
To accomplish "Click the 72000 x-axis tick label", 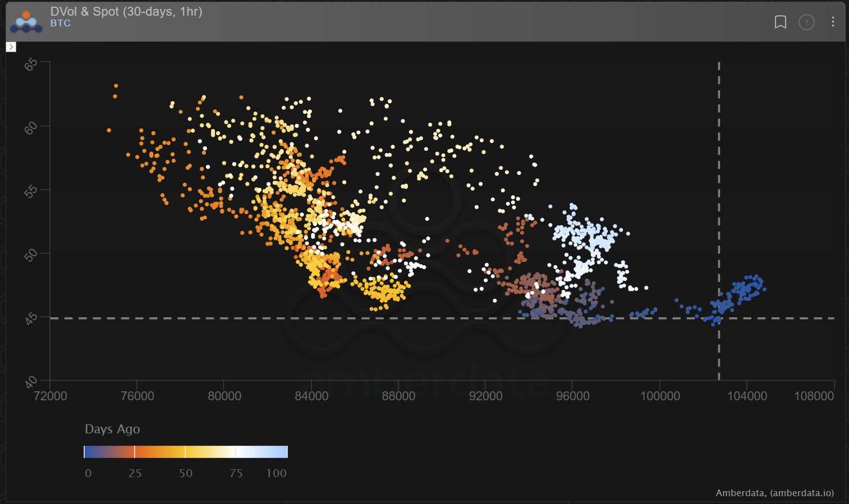I will point(50,396).
